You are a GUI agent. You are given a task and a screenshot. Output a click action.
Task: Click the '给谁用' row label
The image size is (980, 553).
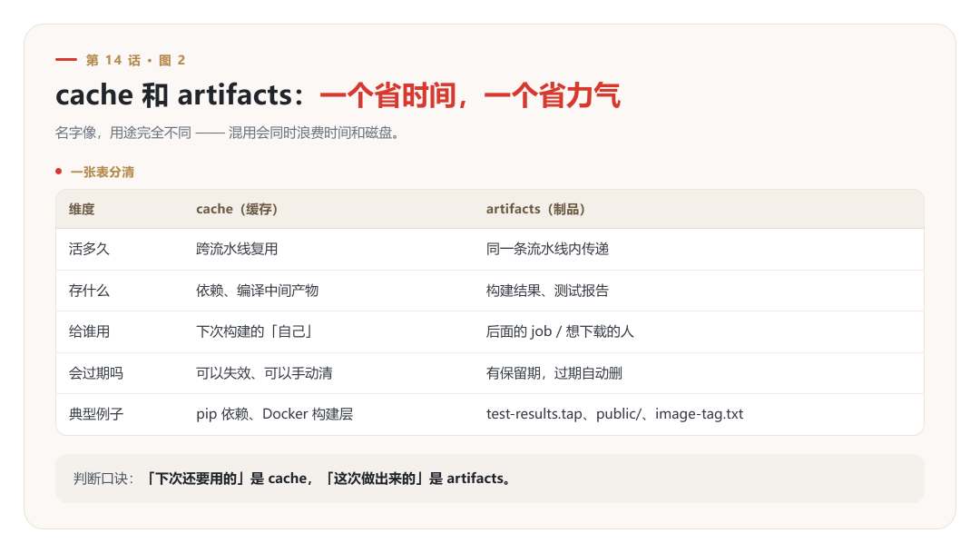[89, 331]
